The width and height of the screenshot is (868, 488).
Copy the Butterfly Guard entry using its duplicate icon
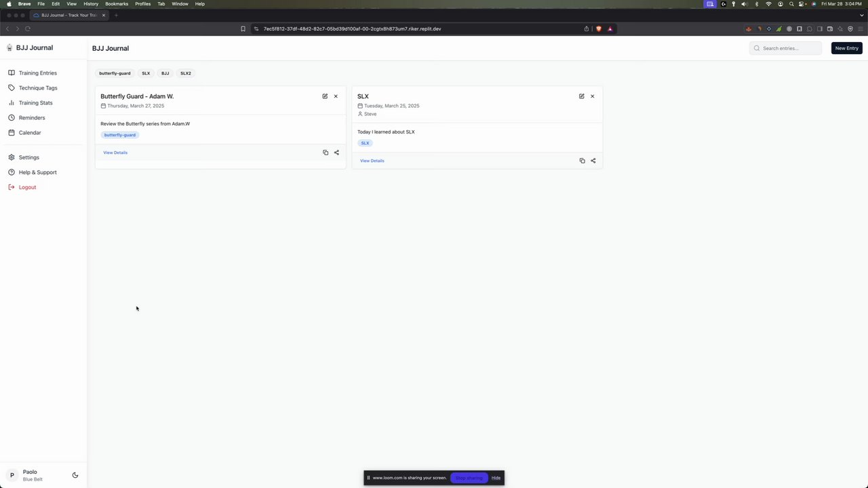point(325,152)
